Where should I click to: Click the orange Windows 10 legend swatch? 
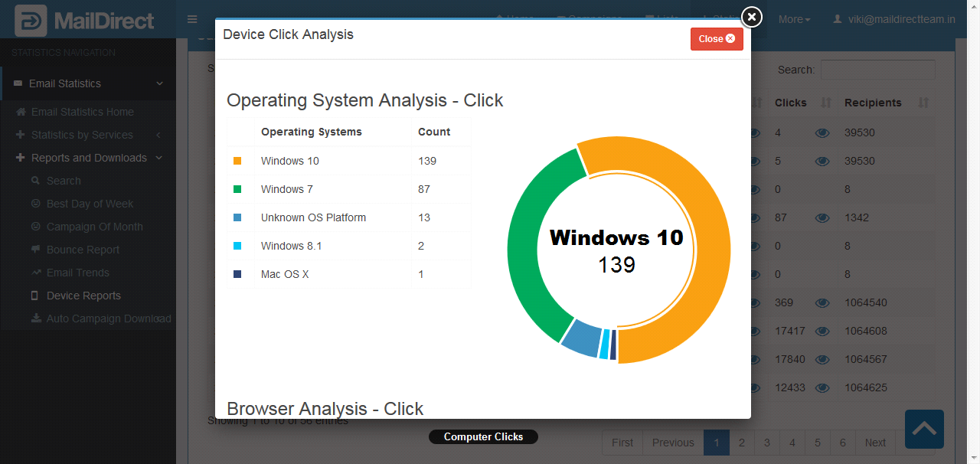click(237, 161)
